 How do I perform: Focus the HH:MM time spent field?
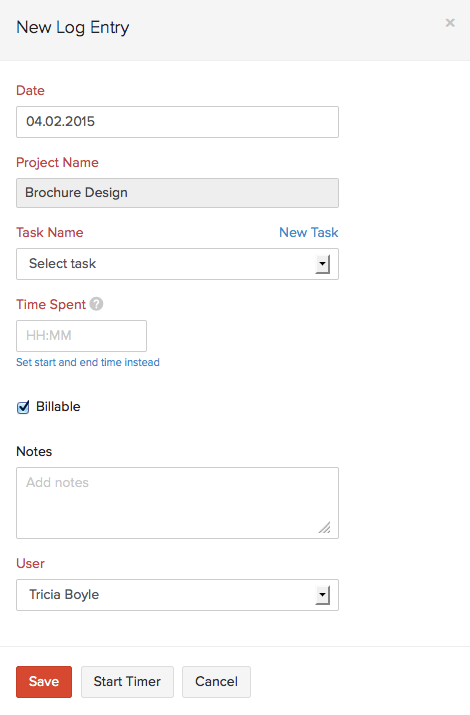tap(82, 336)
